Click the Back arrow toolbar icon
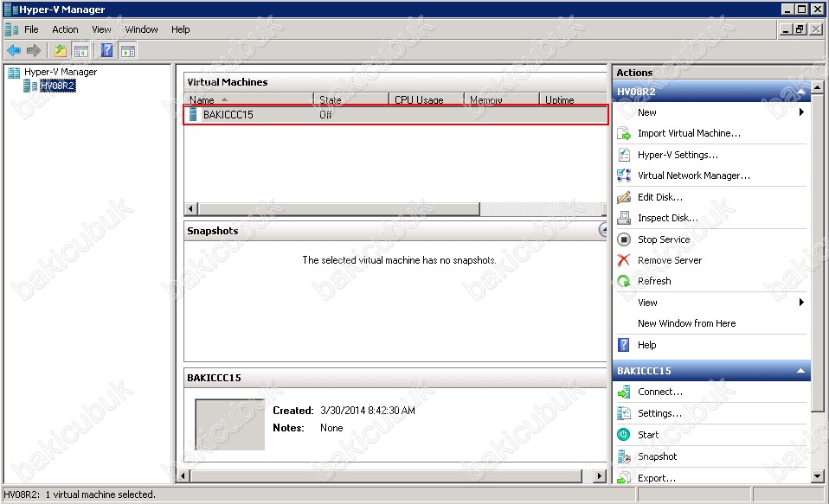This screenshot has width=829, height=504. (14, 51)
